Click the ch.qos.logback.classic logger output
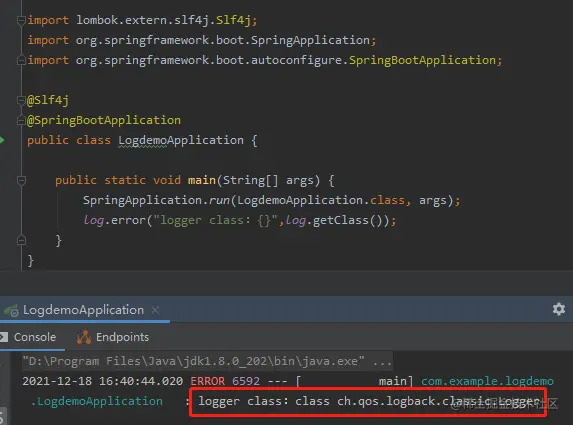The image size is (573, 425). pos(368,401)
